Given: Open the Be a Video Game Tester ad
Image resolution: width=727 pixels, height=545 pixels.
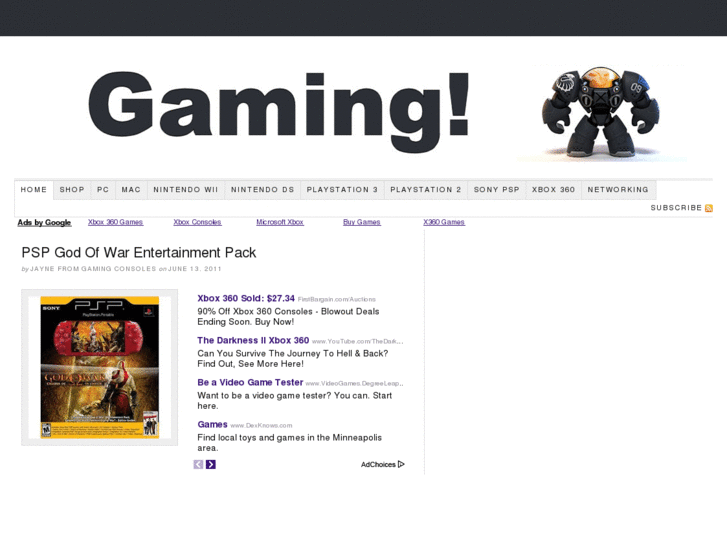Looking at the screenshot, I should tap(250, 383).
